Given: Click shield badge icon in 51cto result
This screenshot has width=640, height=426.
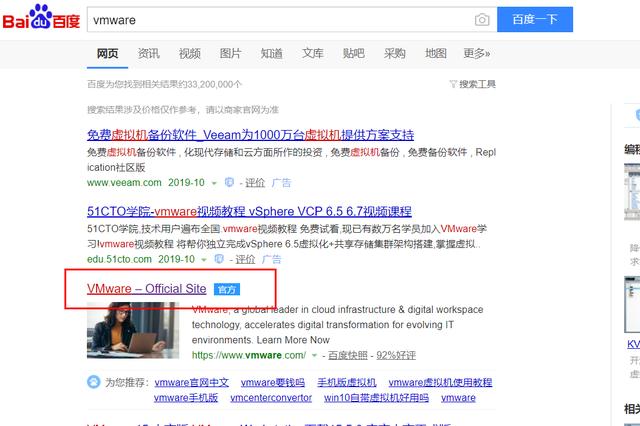Looking at the screenshot, I should tap(219, 259).
